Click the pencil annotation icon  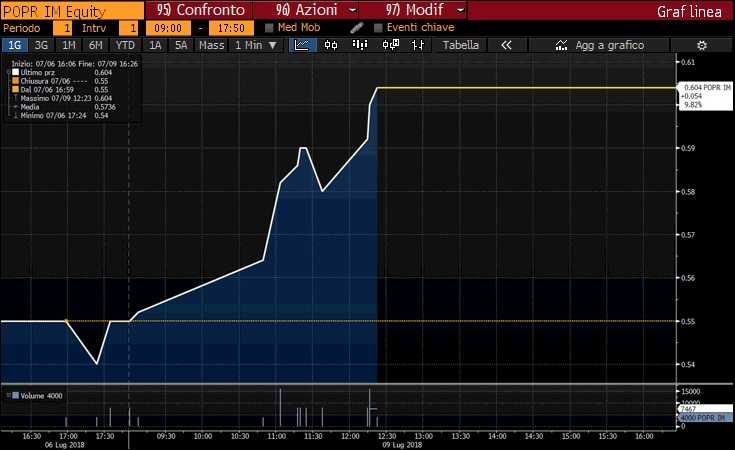tap(357, 27)
